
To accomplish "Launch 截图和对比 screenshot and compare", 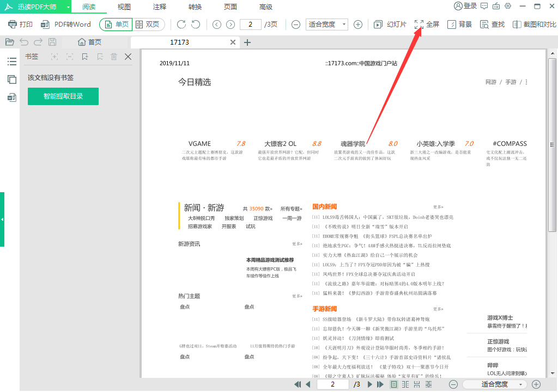I will [x=532, y=24].
